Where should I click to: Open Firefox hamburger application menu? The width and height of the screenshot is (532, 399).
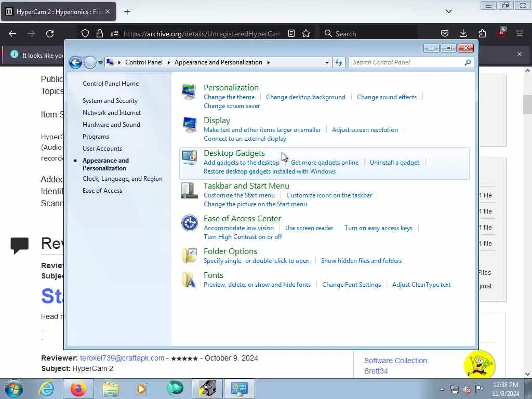[520, 33]
